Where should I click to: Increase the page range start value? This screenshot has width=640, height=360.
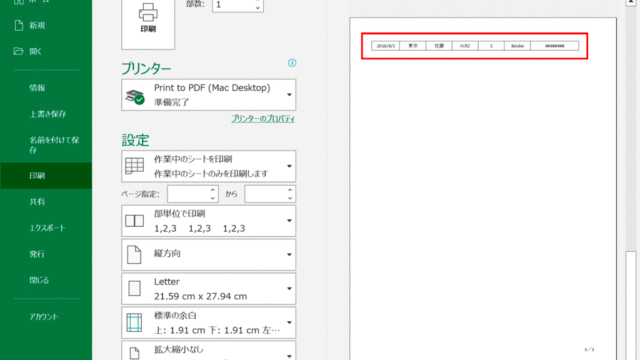[x=213, y=190]
